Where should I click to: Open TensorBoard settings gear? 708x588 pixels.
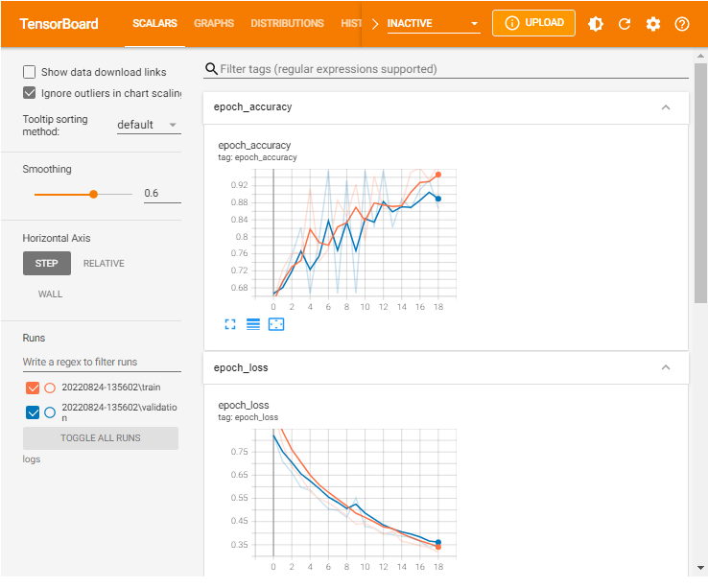(x=653, y=23)
